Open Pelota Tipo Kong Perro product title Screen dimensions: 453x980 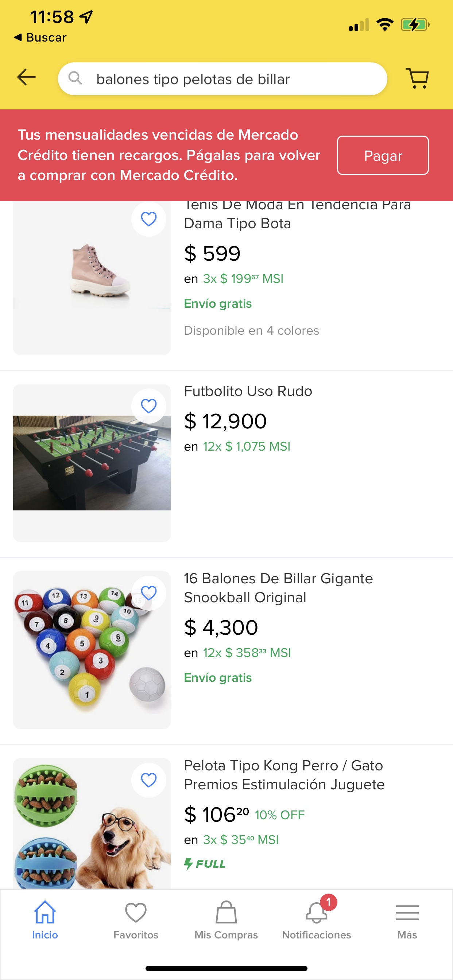pyautogui.click(x=284, y=775)
